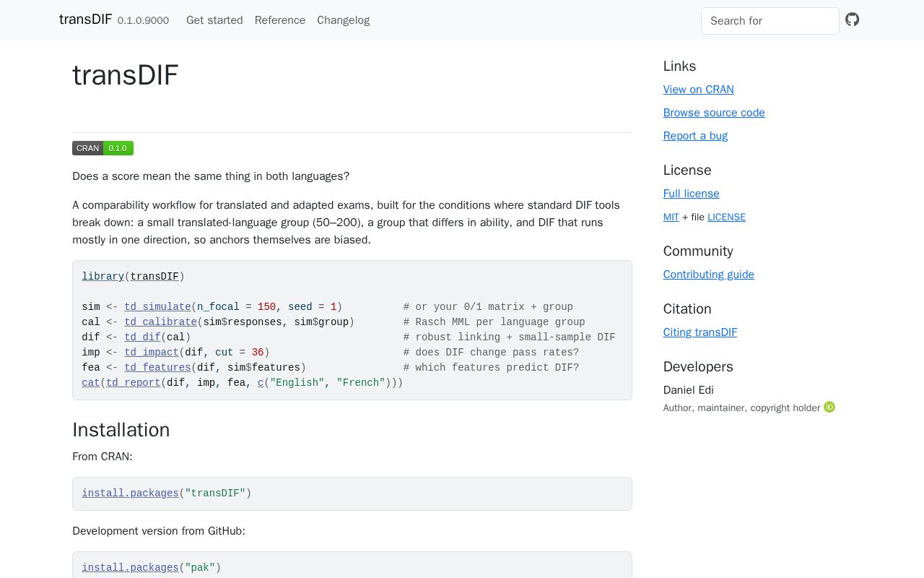Screen dimensions: 924x578
Task: Open td_calibrate function reference
Action: click(160, 322)
